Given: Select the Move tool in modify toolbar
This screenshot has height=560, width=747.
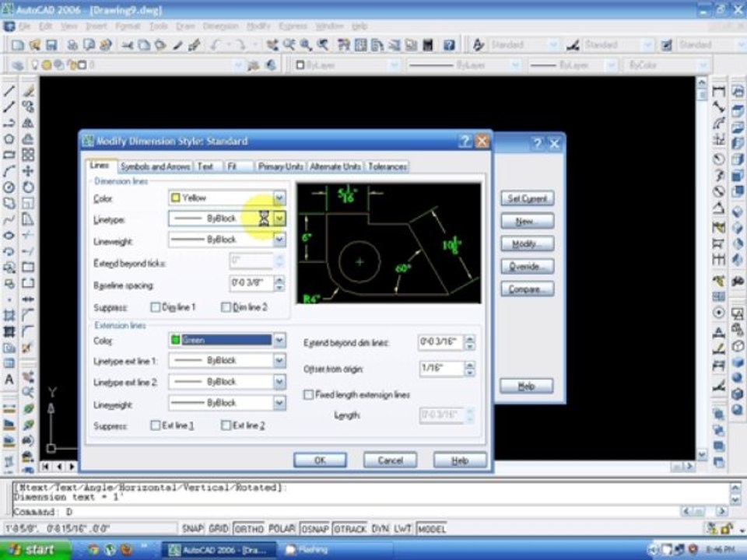Looking at the screenshot, I should click(x=28, y=170).
